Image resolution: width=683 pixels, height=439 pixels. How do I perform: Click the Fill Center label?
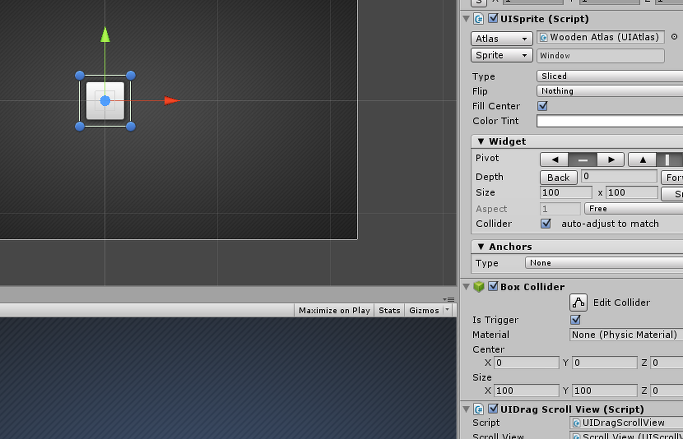496,106
